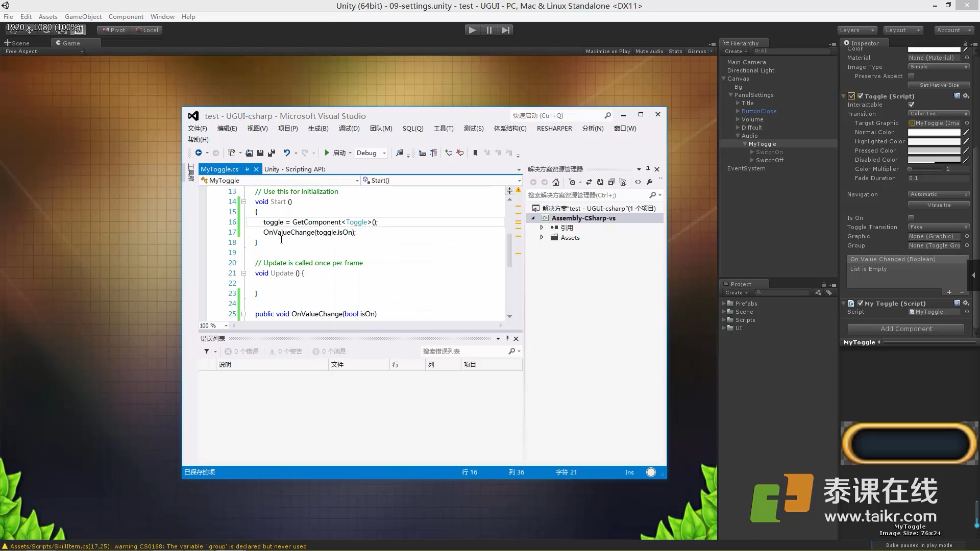Open the Visual Studio 调试(D) menu

tap(349, 129)
